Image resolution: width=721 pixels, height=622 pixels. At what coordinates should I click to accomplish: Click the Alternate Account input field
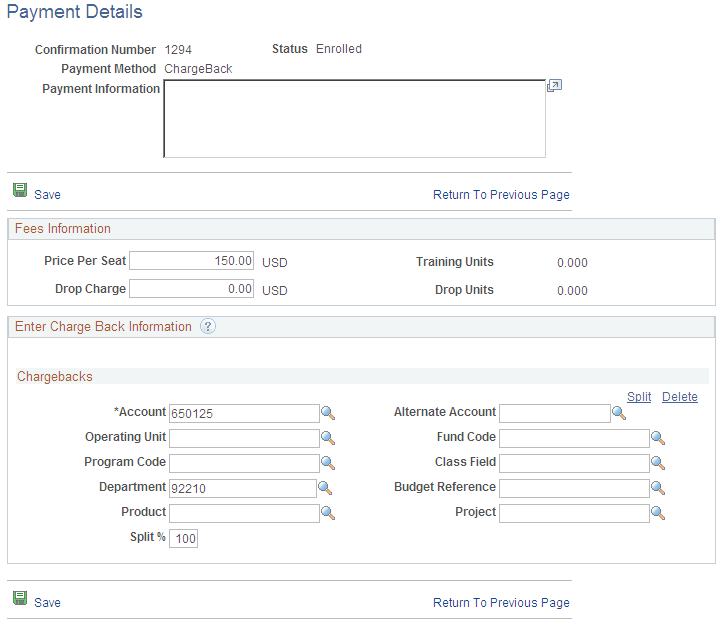[555, 413]
